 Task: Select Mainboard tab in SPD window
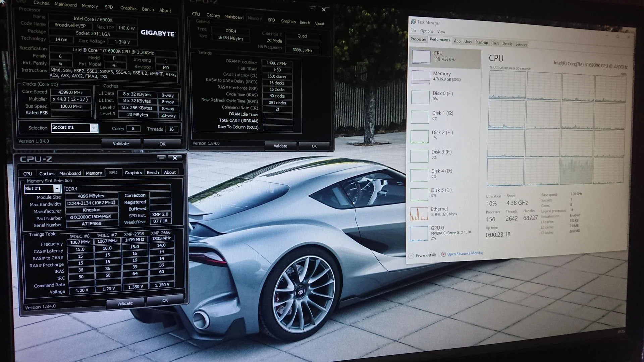(x=70, y=173)
